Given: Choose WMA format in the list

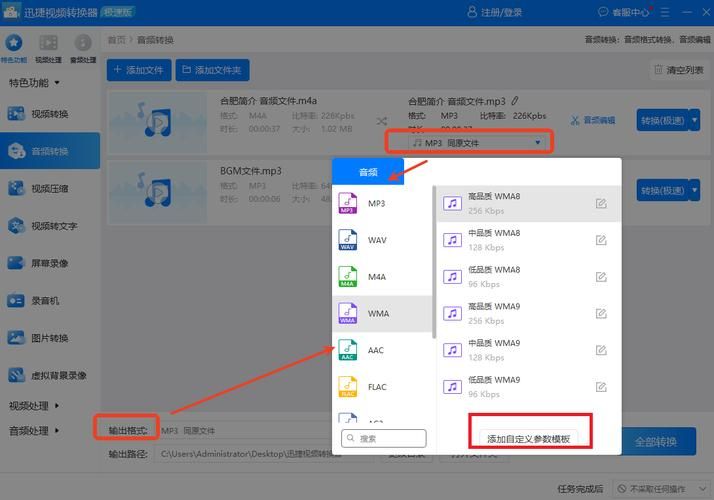Looking at the screenshot, I should pos(382,314).
